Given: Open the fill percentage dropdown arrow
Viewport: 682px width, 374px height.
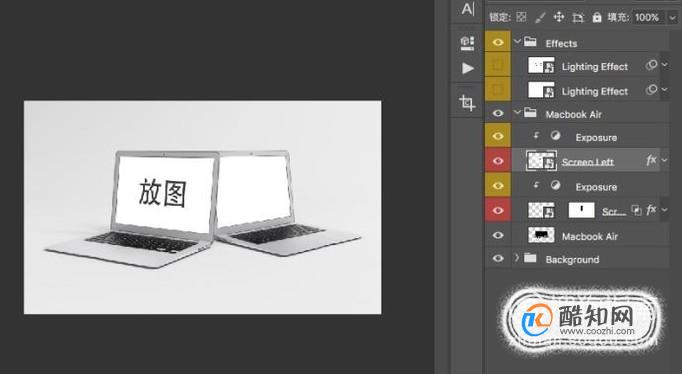Looking at the screenshot, I should (x=672, y=18).
